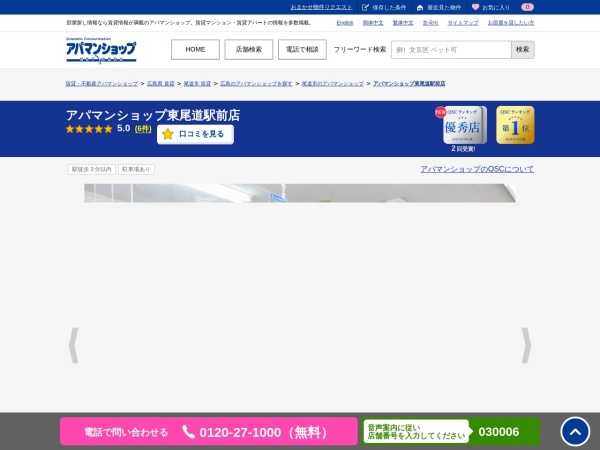Click the pink phone inquiry banner

click(x=209, y=432)
